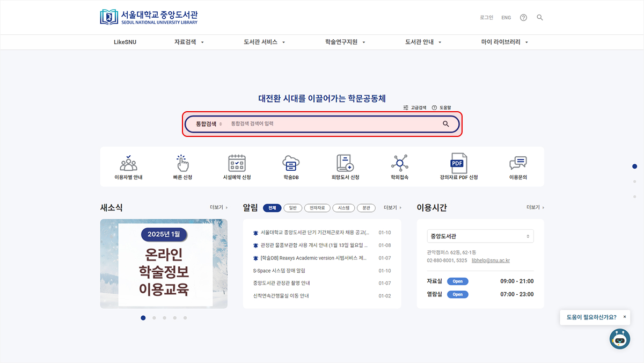Open the S-Space 시스템 장애 알림 notice
The height and width of the screenshot is (363, 644).
point(279,271)
